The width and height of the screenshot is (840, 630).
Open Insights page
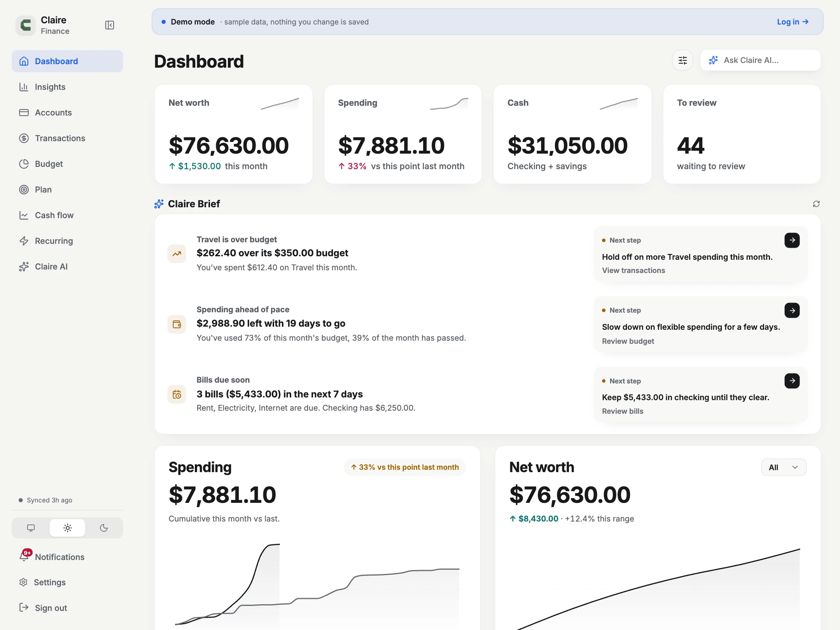[67, 87]
